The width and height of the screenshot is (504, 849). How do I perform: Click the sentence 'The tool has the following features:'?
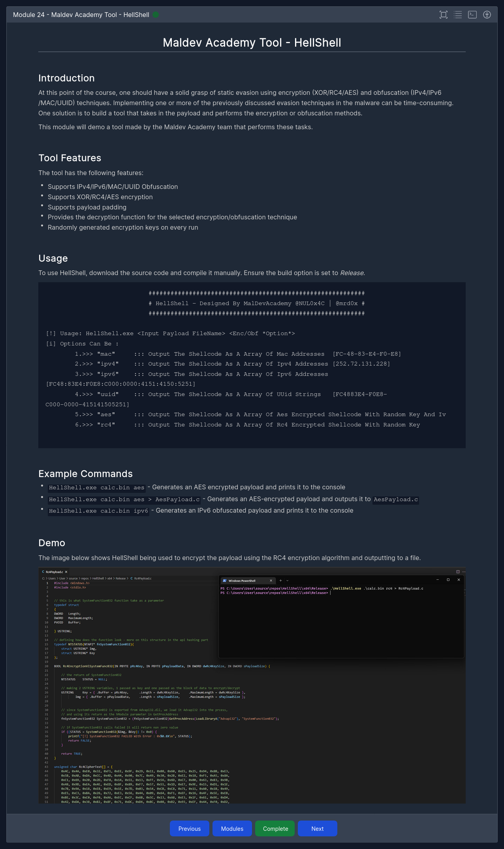point(91,173)
